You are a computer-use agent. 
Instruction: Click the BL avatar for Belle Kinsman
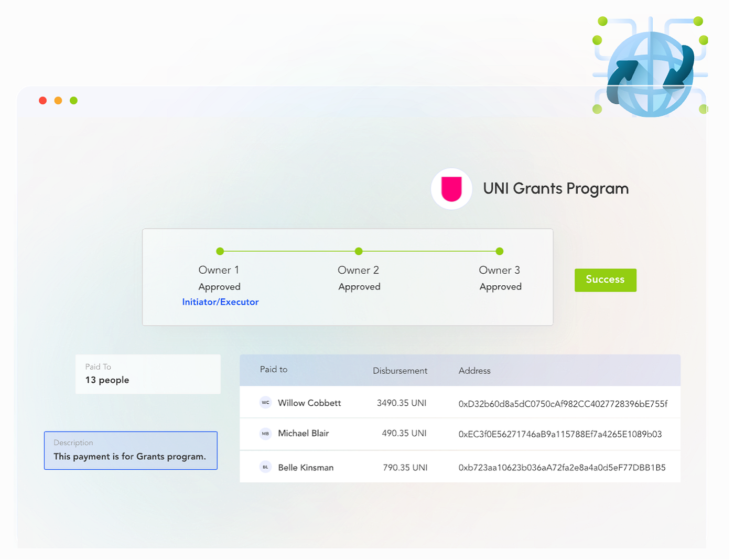click(266, 467)
